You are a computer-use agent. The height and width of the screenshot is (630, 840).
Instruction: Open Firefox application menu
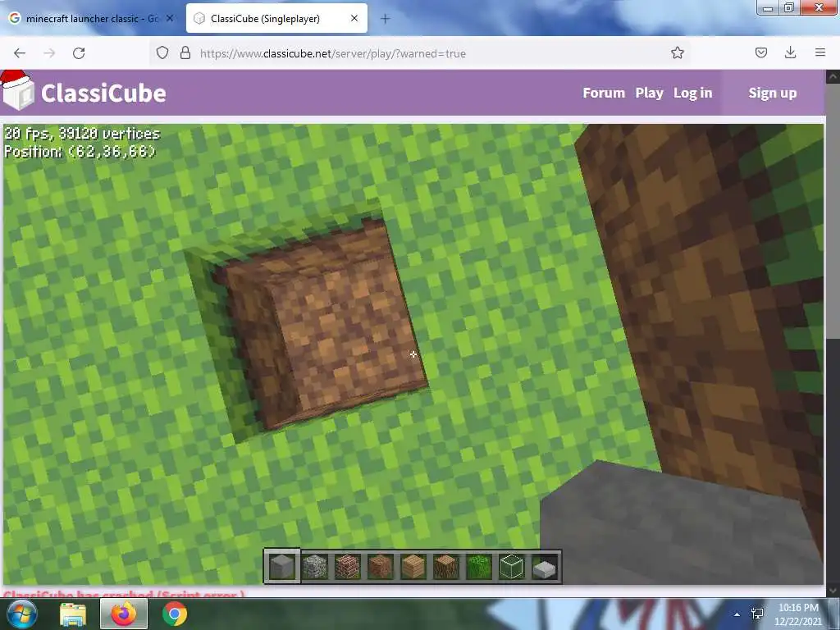819,52
